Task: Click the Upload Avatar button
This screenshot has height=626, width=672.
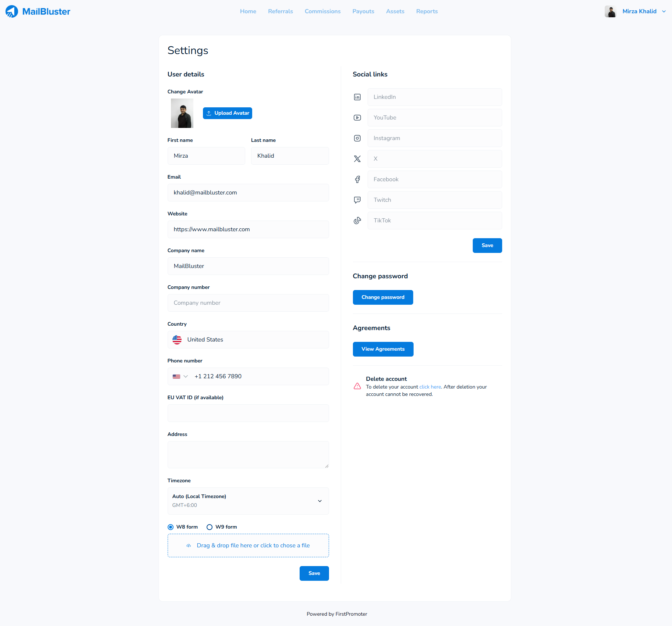Action: 228,113
